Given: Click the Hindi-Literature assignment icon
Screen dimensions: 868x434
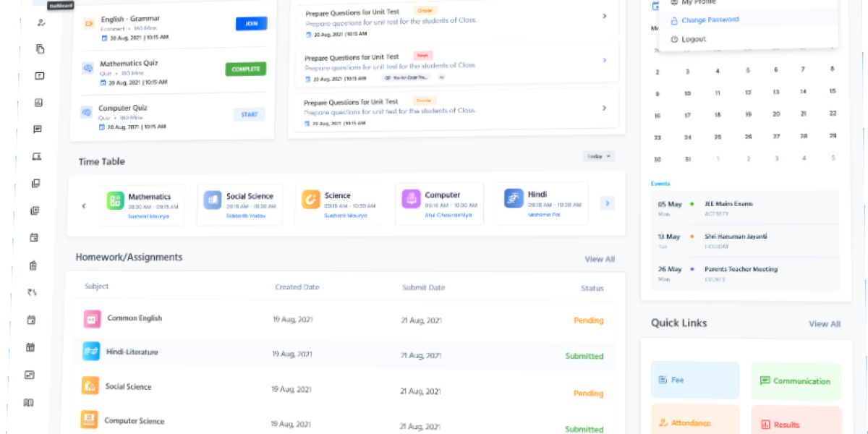Looking at the screenshot, I should click(91, 352).
